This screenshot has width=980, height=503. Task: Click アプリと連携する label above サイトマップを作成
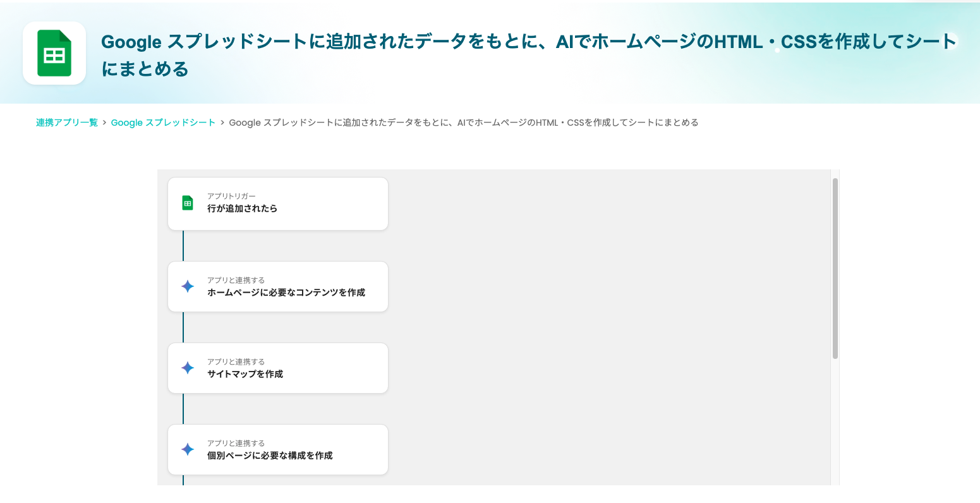pyautogui.click(x=236, y=362)
